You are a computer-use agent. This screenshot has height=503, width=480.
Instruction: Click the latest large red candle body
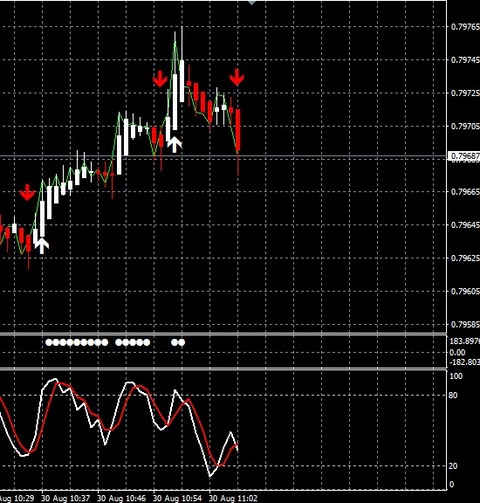click(238, 129)
